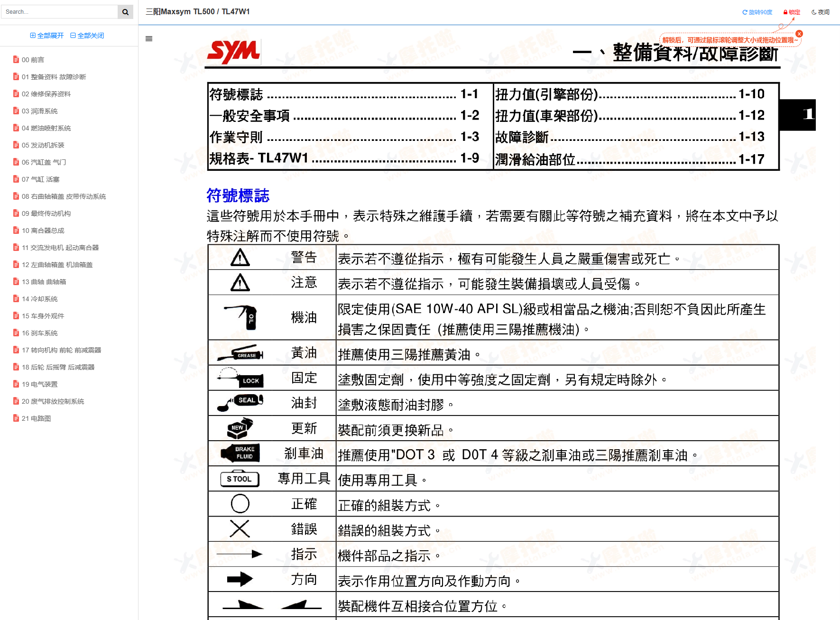The width and height of the screenshot is (840, 620).
Task: Open chapter 13 曲轴 曲轴箱
Action: pyautogui.click(x=44, y=282)
